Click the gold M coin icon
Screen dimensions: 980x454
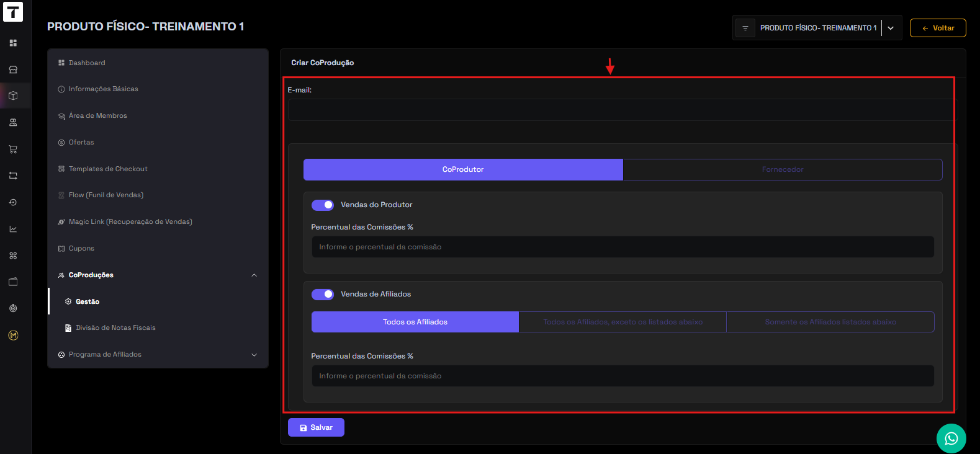click(x=13, y=335)
